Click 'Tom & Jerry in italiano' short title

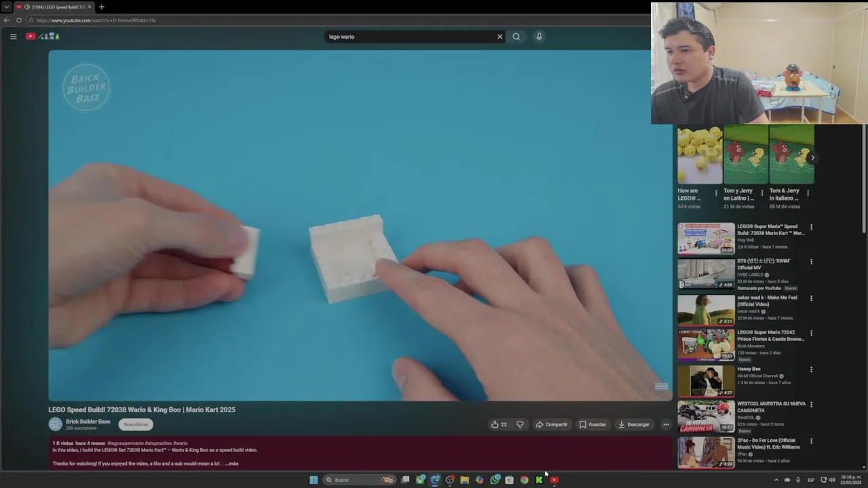point(785,195)
